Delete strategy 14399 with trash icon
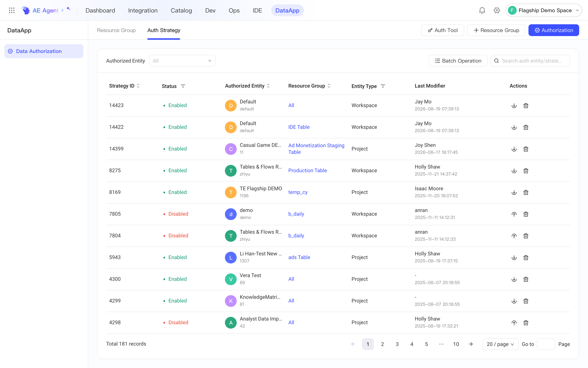 (x=526, y=149)
